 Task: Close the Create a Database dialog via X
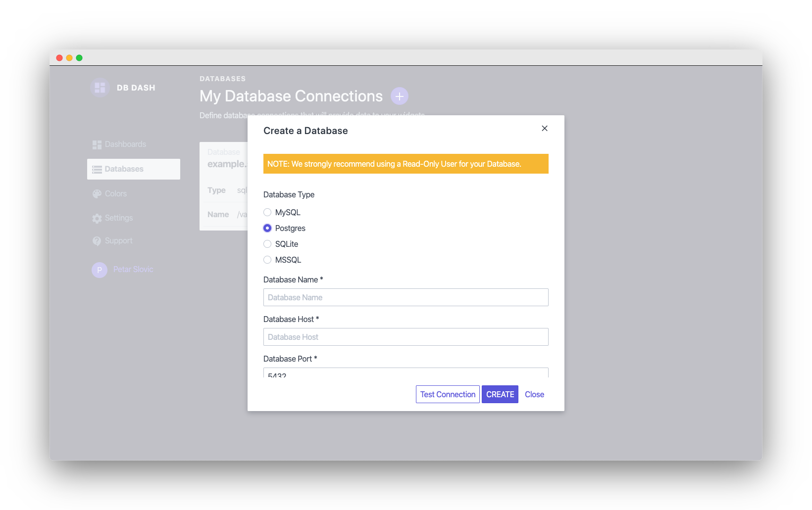coord(545,128)
